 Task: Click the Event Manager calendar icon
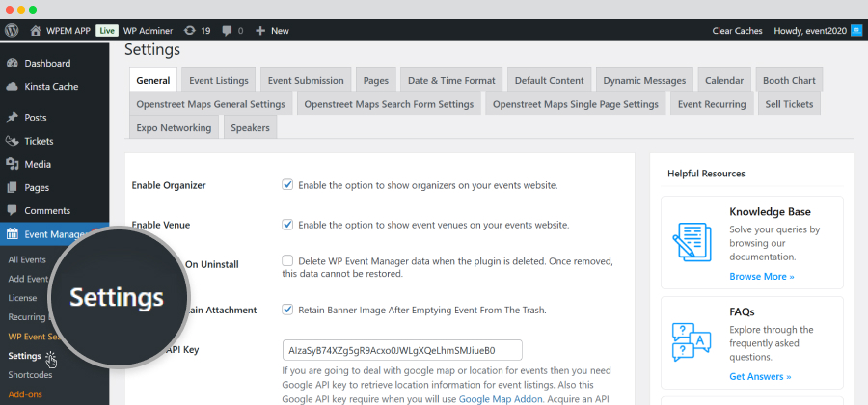(13, 234)
